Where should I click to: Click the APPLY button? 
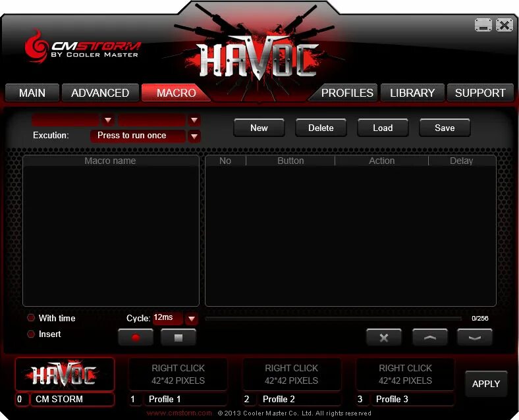coord(486,384)
